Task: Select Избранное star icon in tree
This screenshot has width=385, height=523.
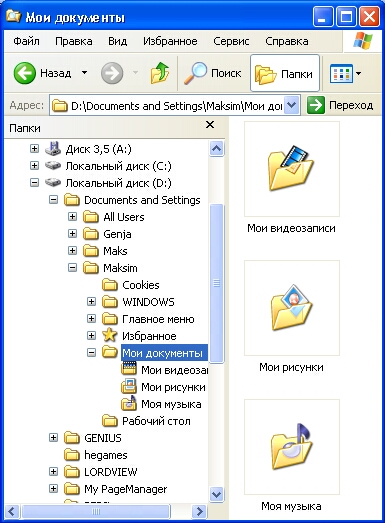Action: [110, 335]
